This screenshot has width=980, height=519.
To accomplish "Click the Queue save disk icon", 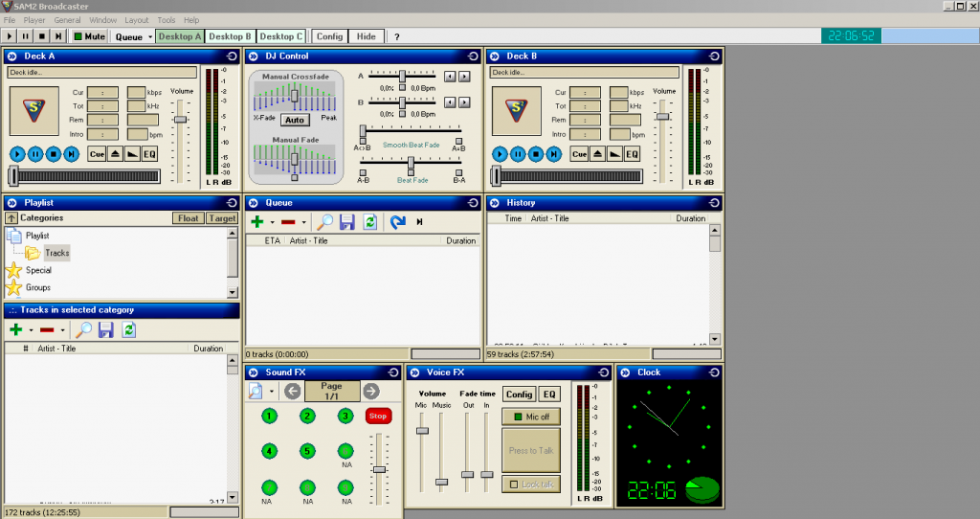I will pyautogui.click(x=347, y=222).
